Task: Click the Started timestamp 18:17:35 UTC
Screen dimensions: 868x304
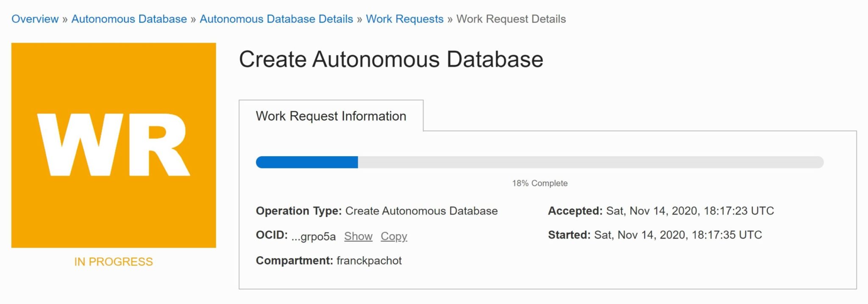Action: coord(678,235)
